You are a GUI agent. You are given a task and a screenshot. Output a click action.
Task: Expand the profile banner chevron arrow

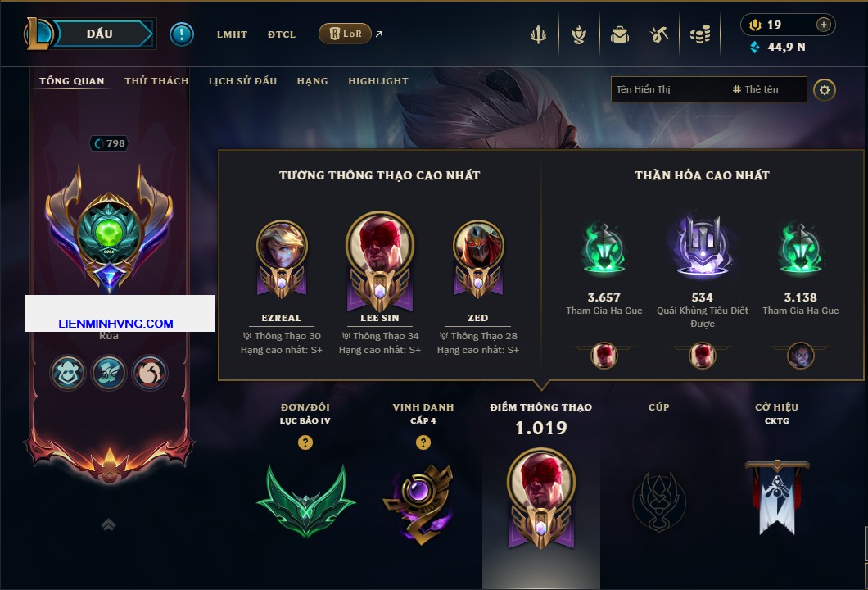pyautogui.click(x=108, y=524)
